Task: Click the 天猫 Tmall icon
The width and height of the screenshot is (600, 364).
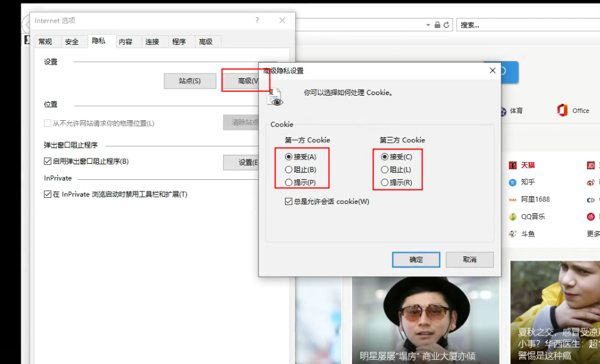Action: [512, 165]
